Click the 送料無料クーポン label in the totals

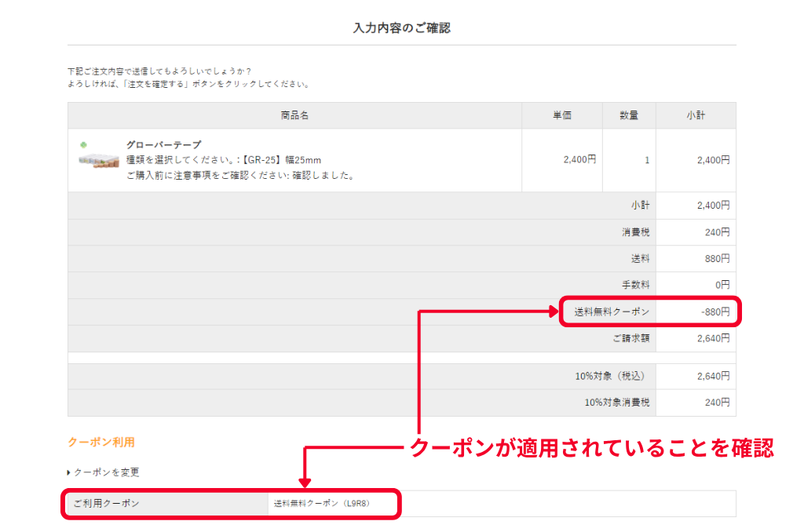point(612,312)
